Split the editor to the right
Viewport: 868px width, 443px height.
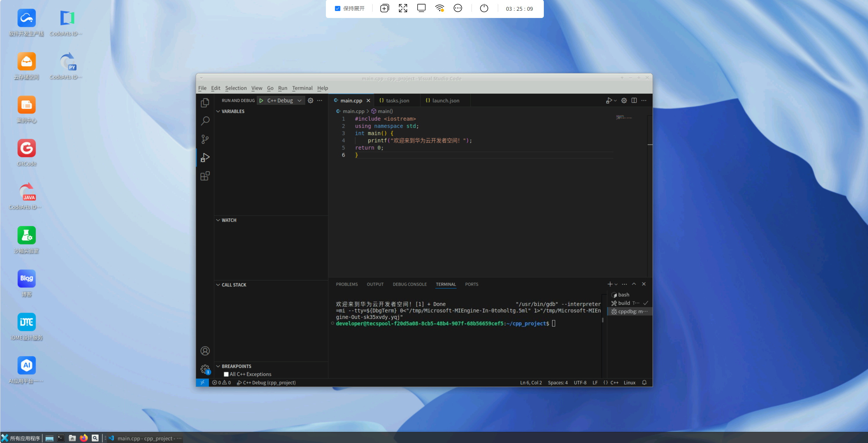634,101
